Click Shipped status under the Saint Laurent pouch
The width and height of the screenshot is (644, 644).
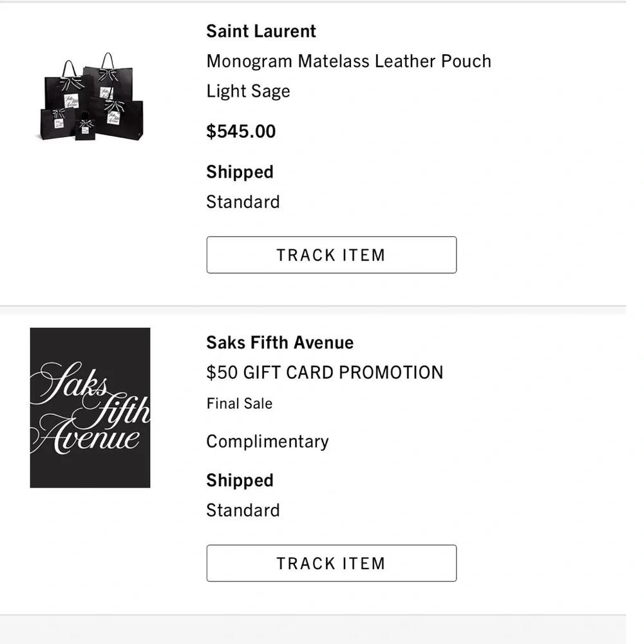[x=240, y=172]
